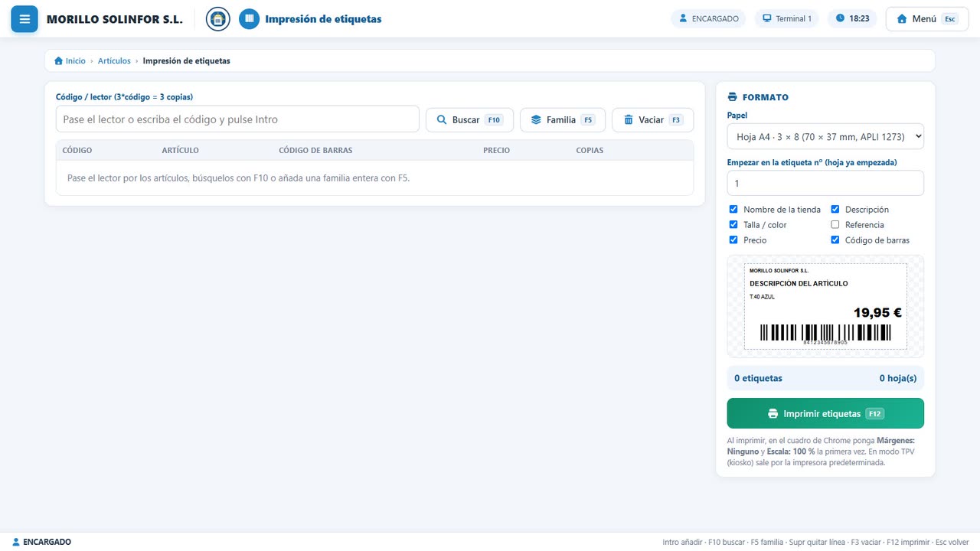Viewport: 980px width, 551px height.
Task: Click the round store logo icon
Action: 218,19
